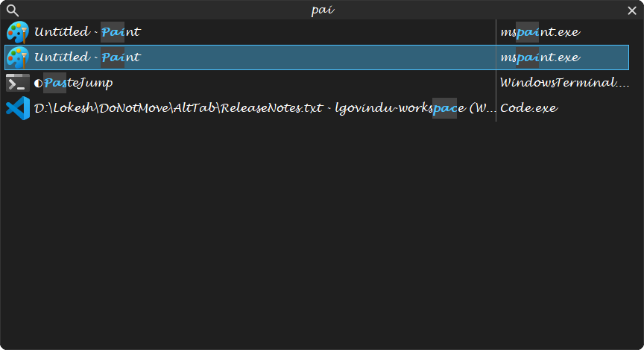644x350 pixels.
Task: Switch to the PasteJump terminal window
Action: 317,83
